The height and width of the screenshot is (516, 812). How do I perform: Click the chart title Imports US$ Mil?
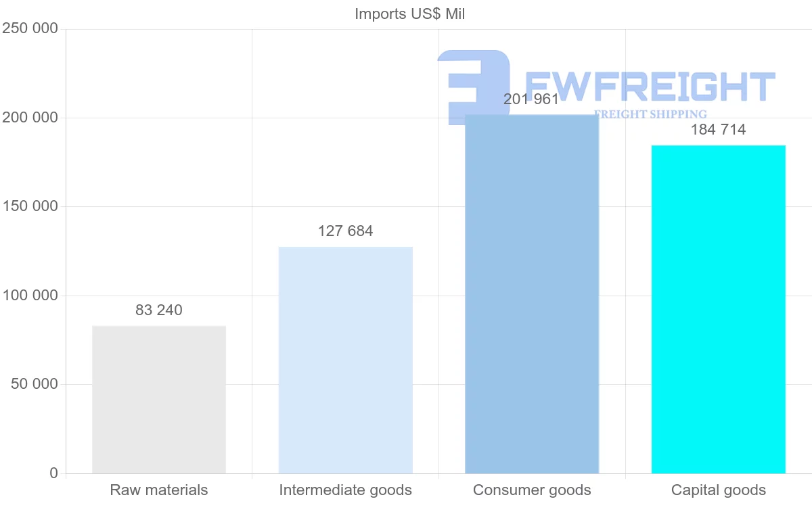409,14
